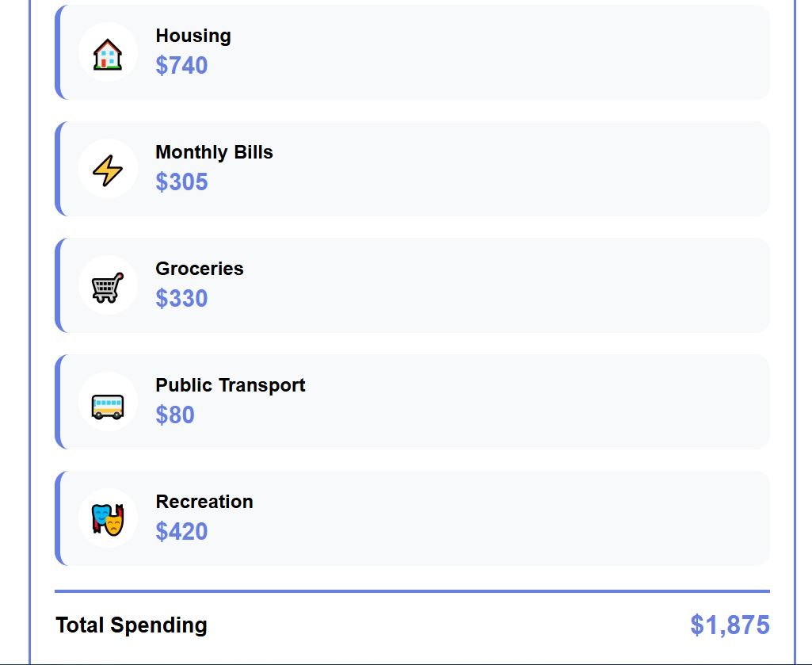Screen dimensions: 812x665
Task: Click the $80 Public Transport amount
Action: pos(175,415)
